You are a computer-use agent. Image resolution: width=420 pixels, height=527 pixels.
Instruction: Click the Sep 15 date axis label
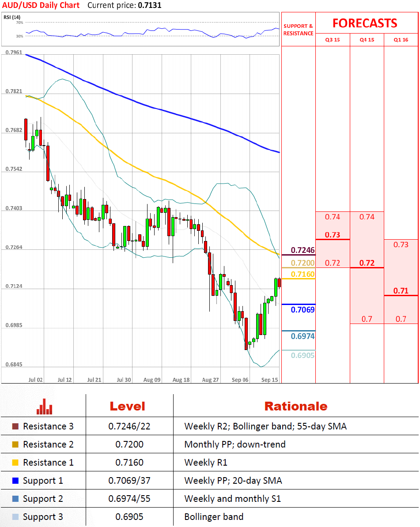(x=270, y=380)
